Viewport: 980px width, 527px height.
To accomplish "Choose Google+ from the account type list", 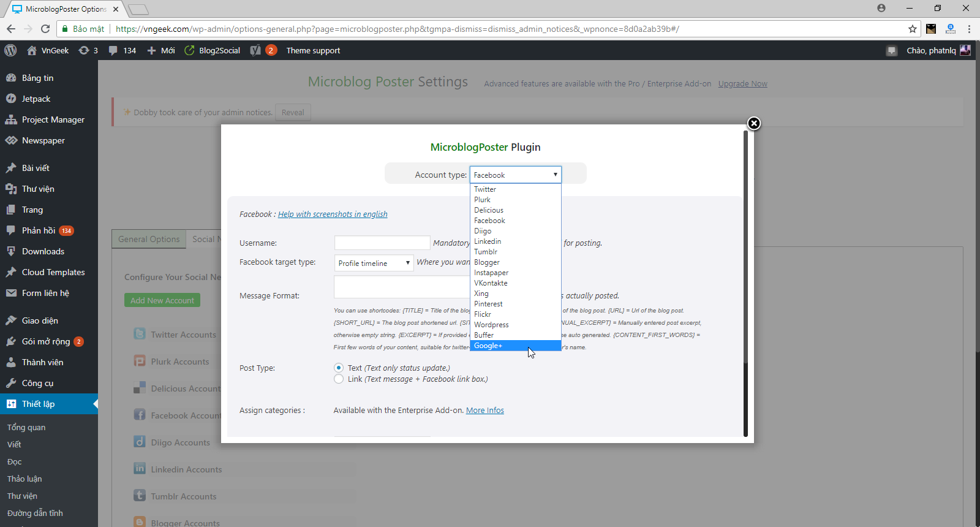I will tap(516, 346).
